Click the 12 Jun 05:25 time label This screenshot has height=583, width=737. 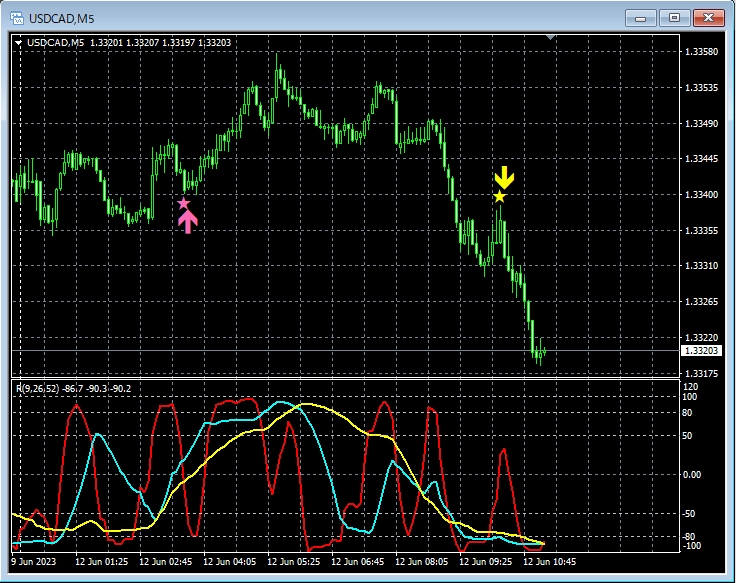(x=297, y=563)
